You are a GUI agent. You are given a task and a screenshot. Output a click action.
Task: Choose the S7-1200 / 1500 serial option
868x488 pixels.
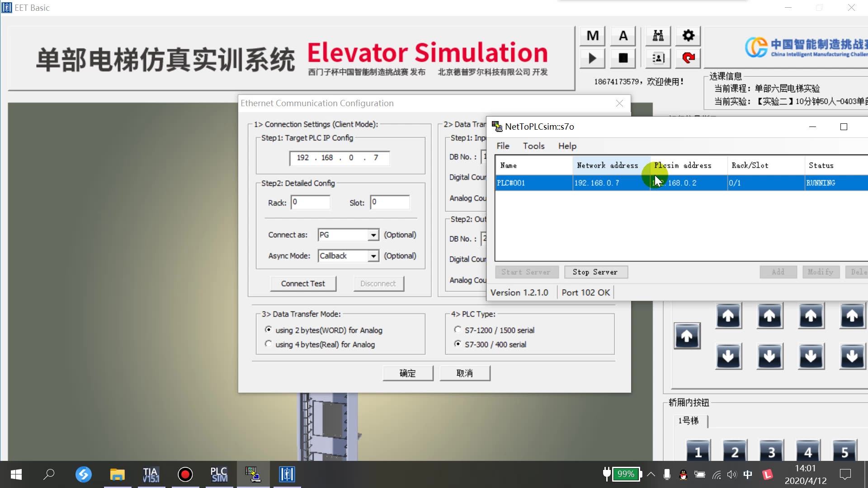458,330
